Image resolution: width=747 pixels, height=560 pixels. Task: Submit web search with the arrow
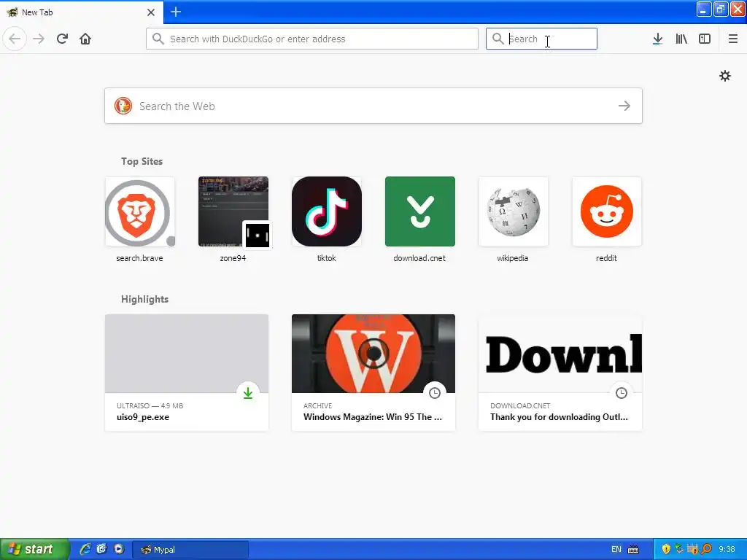tap(624, 106)
